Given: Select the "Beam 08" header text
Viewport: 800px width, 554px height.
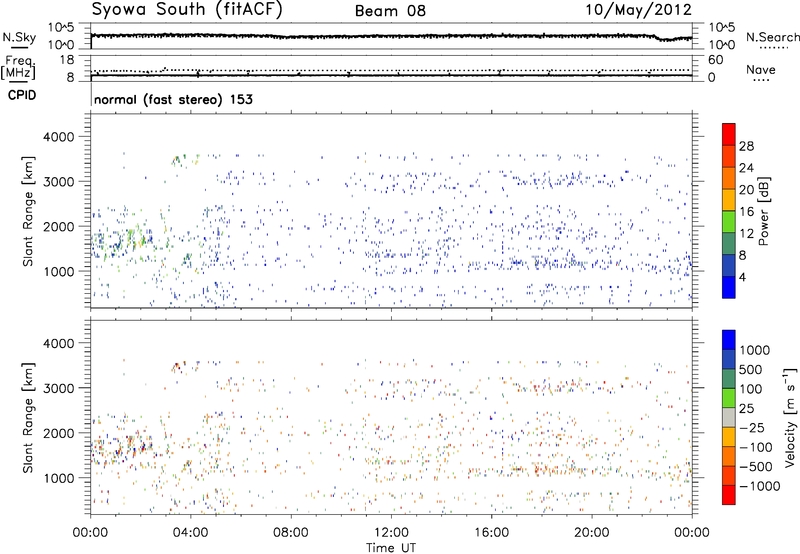Looking at the screenshot, I should click(390, 11).
